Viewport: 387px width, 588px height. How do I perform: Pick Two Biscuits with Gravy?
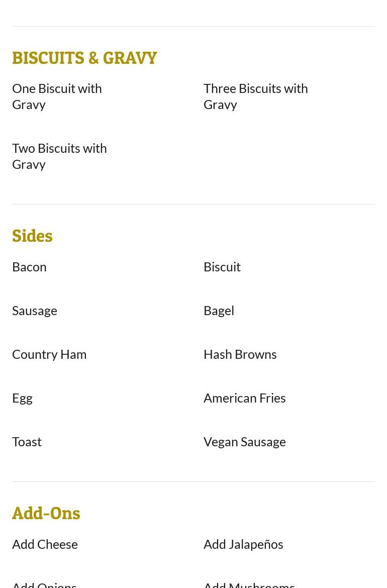pyautogui.click(x=59, y=156)
